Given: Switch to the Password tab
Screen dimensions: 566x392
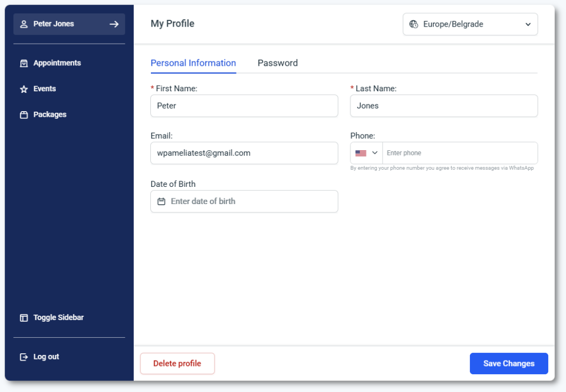Looking at the screenshot, I should [x=277, y=63].
